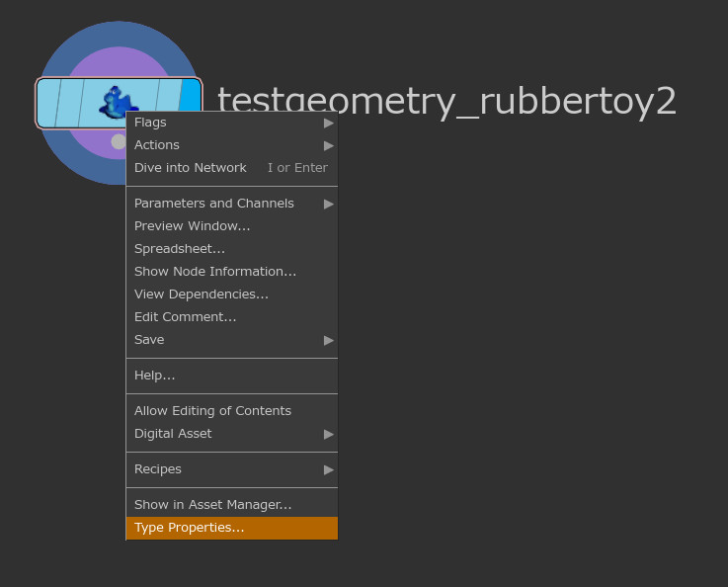The image size is (728, 587).
Task: Click the node's gray output connector dot
Action: point(118,142)
